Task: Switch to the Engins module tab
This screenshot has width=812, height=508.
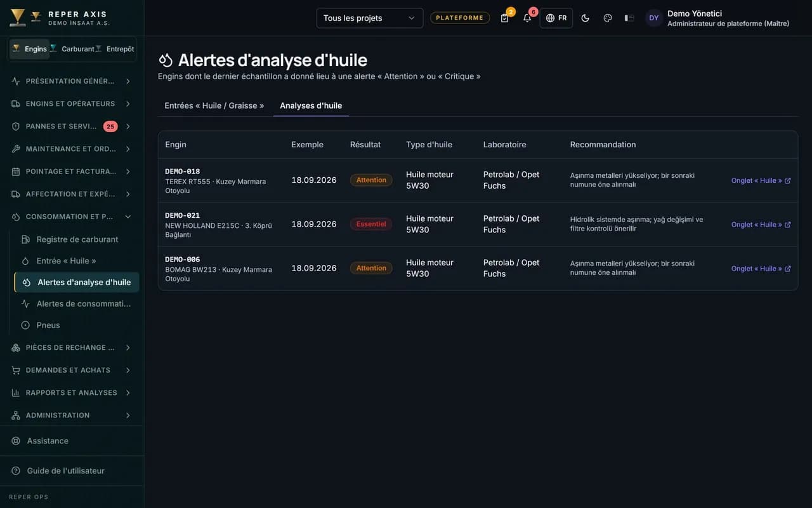Action: pyautogui.click(x=29, y=49)
